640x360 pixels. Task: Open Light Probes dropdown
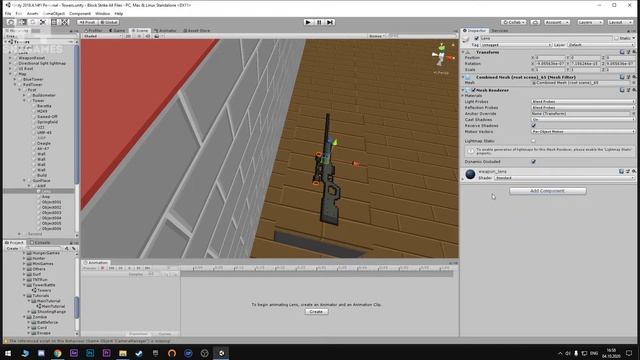pos(583,102)
